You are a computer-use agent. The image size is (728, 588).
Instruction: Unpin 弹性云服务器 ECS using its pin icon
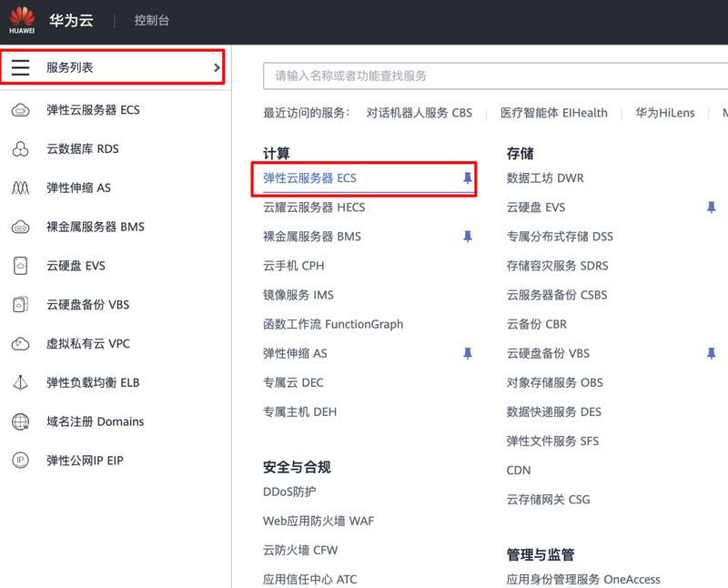(468, 177)
